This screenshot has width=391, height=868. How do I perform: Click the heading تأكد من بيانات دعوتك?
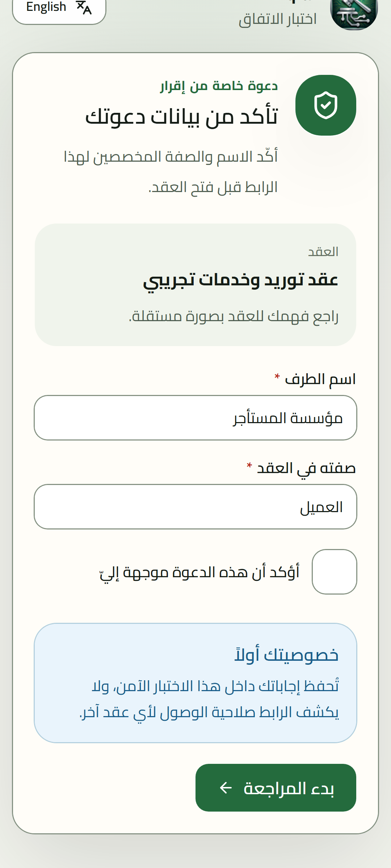click(181, 117)
